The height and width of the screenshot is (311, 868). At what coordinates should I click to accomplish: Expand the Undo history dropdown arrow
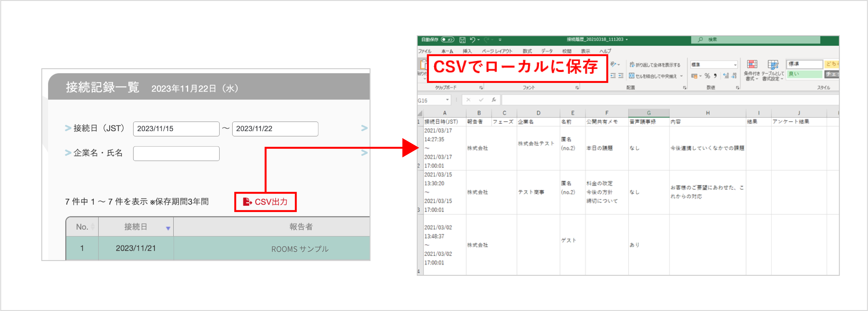[478, 40]
